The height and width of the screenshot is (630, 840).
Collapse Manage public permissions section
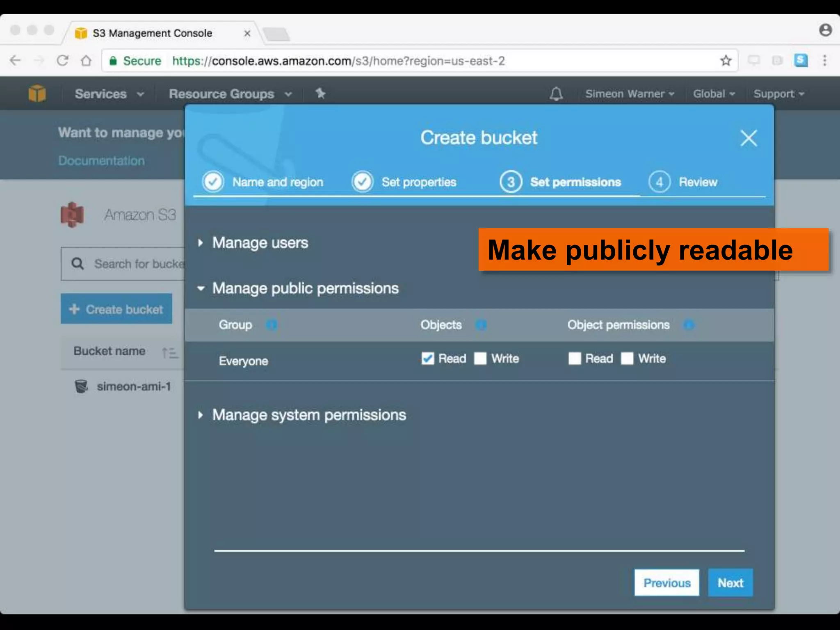pos(298,288)
